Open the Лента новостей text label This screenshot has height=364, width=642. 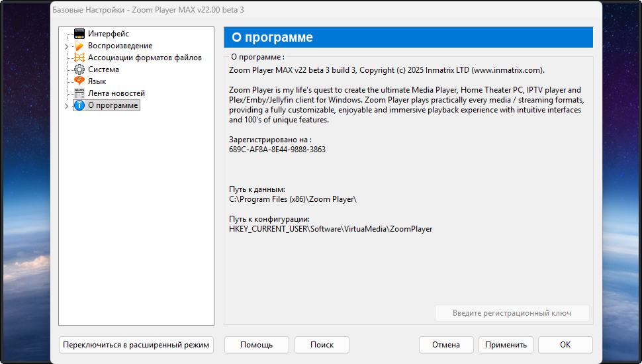point(116,93)
